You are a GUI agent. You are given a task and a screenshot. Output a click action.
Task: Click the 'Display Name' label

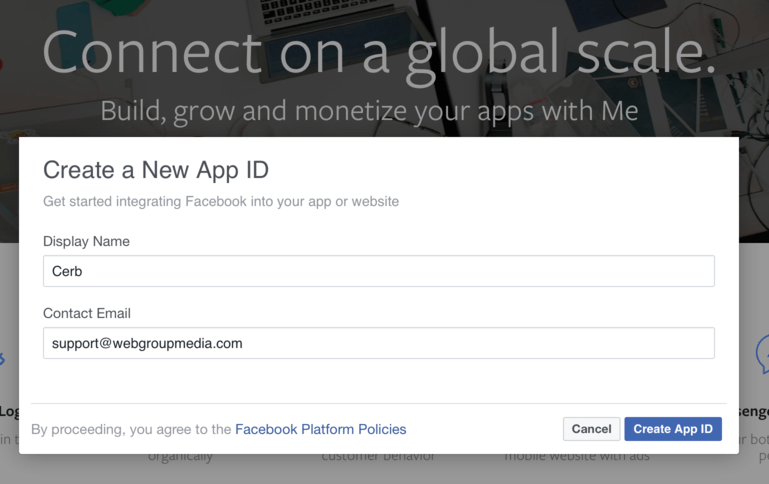[x=86, y=241]
